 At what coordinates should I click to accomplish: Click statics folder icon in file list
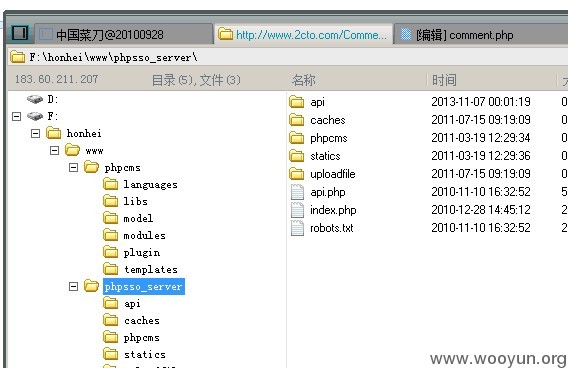[297, 156]
